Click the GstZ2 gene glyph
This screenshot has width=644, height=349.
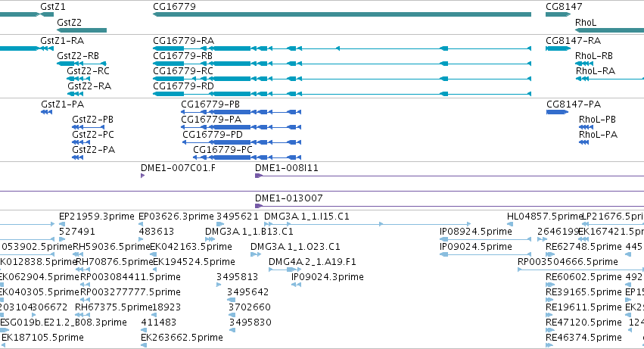pyautogui.click(x=81, y=30)
